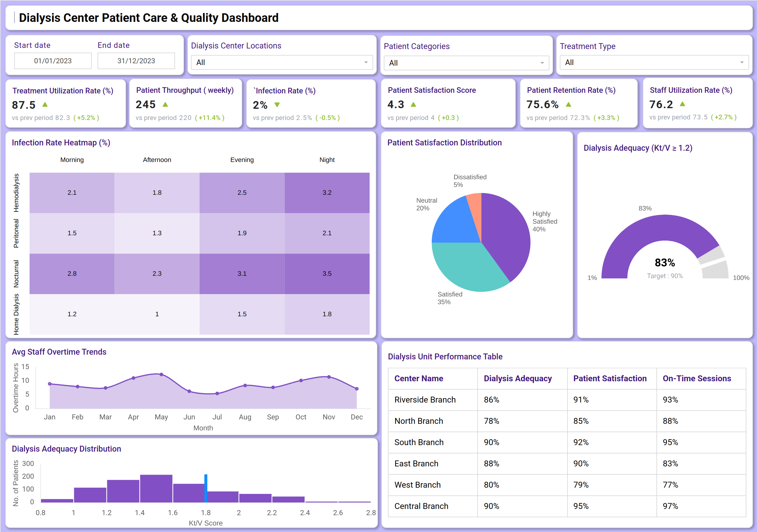Click North Branch Dialysis Adequacy value 78%

tap(491, 421)
